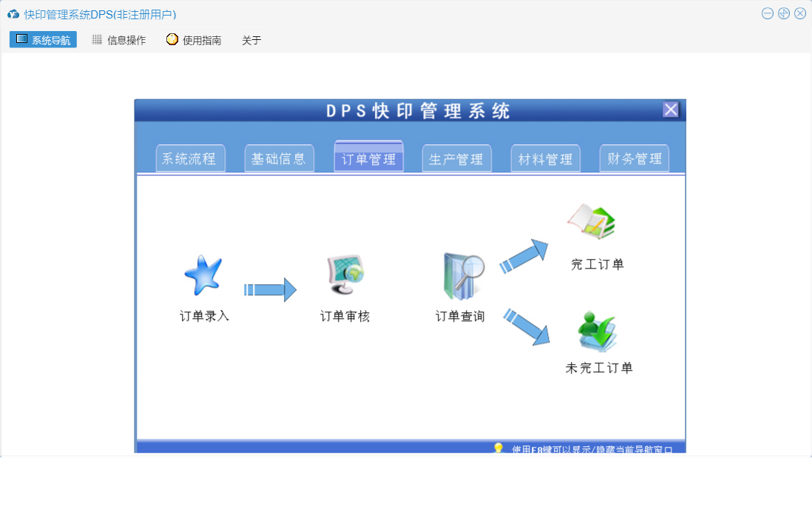
Task: Open 信息操作 menu
Action: [119, 40]
